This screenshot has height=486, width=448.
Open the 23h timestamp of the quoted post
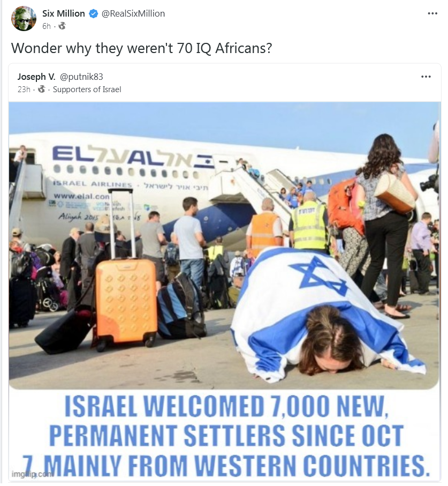click(x=24, y=89)
